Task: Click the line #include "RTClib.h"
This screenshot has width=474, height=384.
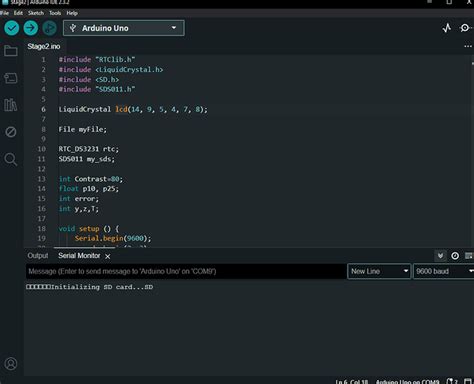Action: [97, 60]
